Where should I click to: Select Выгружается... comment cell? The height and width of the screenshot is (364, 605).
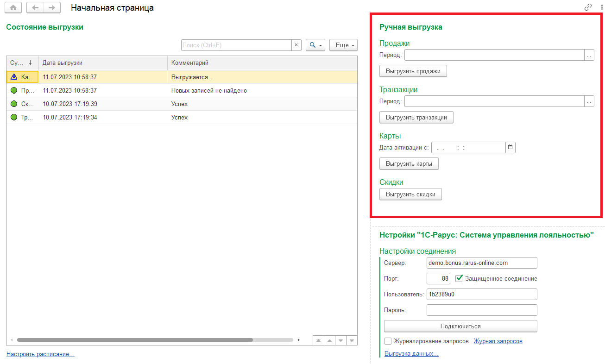coord(262,77)
